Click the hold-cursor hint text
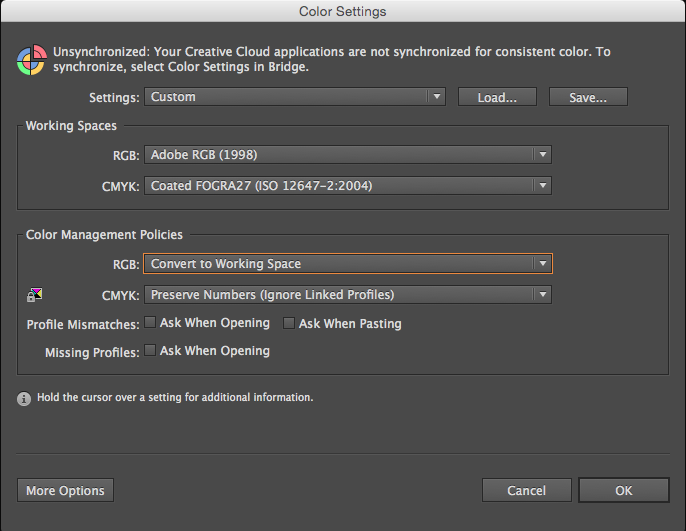This screenshot has width=686, height=531. coord(175,398)
